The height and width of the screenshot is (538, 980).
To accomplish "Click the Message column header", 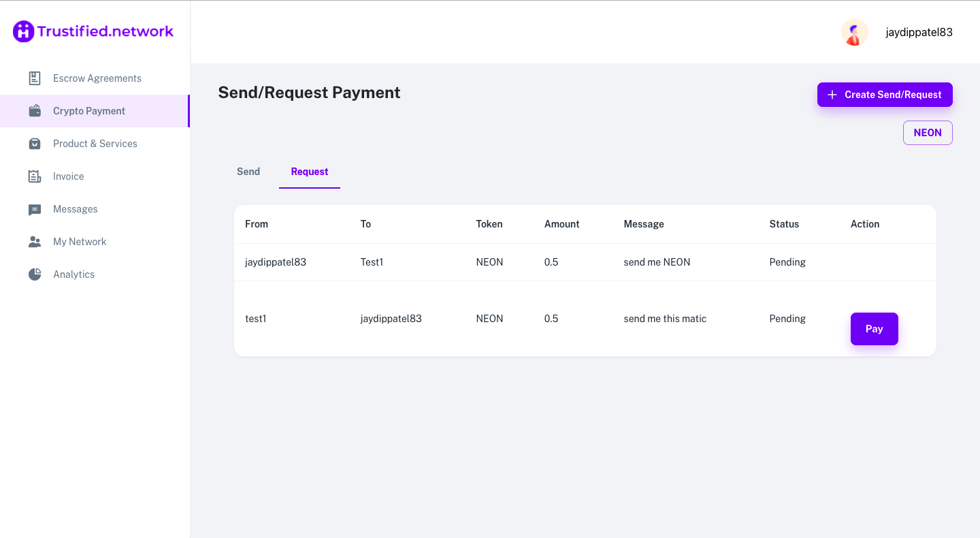I will 644,224.
